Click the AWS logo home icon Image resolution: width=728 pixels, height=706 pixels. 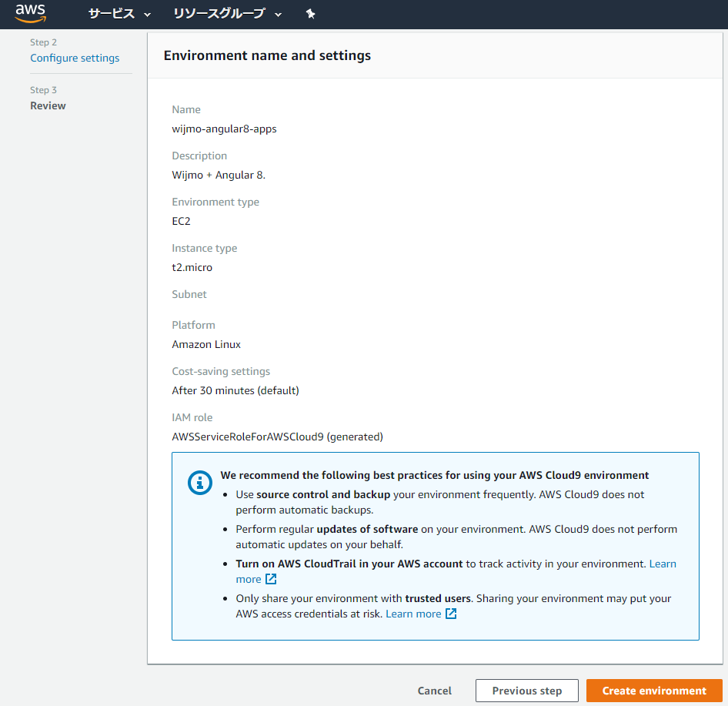31,13
